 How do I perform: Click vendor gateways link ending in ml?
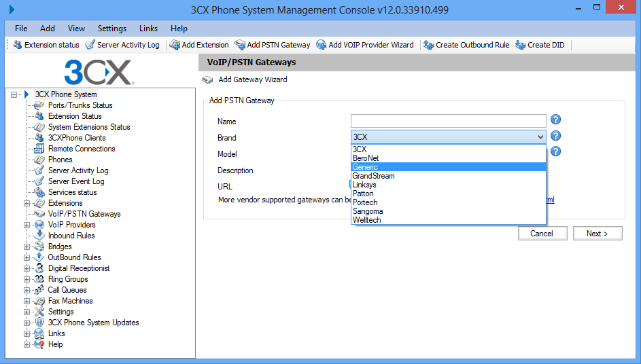(x=550, y=200)
